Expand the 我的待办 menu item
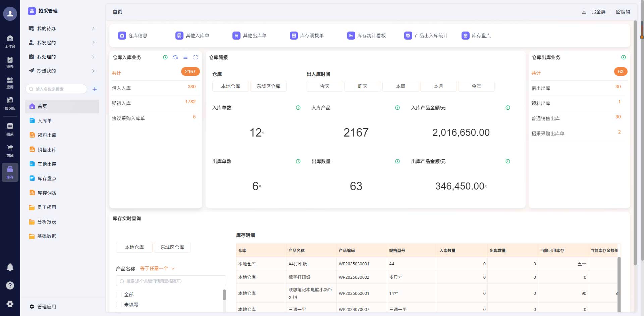This screenshot has height=316, width=644. point(62,29)
